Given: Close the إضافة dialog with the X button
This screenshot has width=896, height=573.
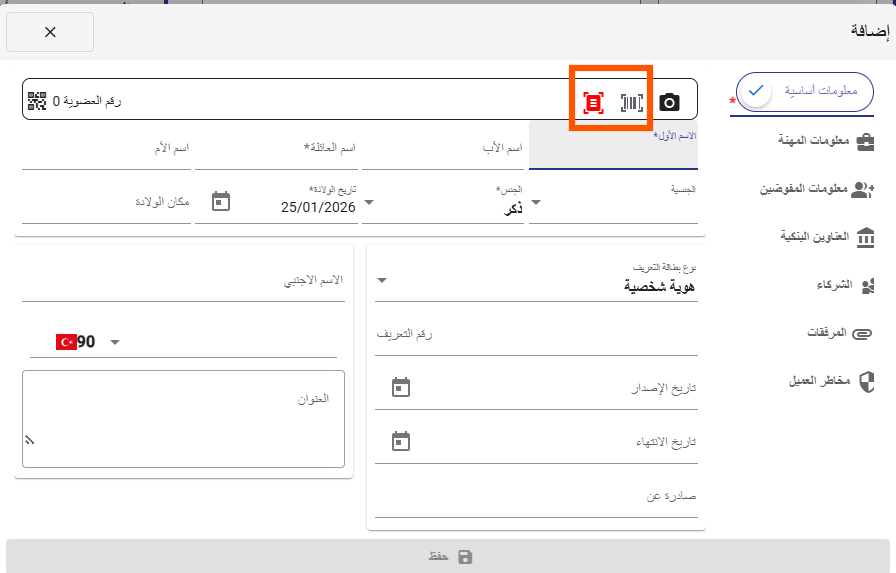Looking at the screenshot, I should pyautogui.click(x=50, y=32).
